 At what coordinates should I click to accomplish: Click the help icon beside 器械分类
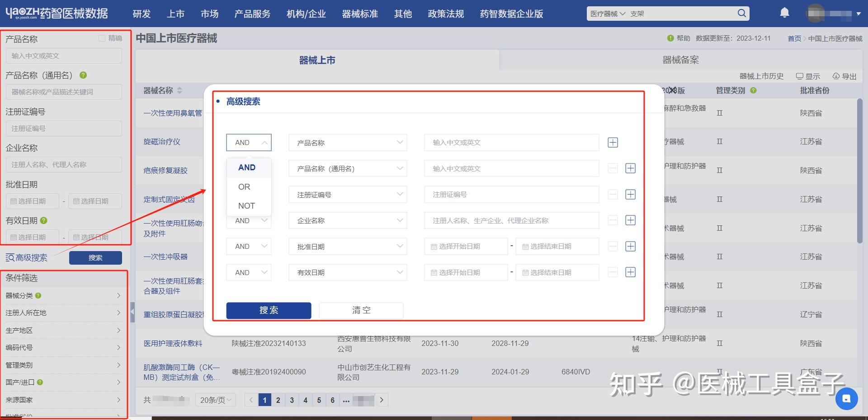click(38, 296)
